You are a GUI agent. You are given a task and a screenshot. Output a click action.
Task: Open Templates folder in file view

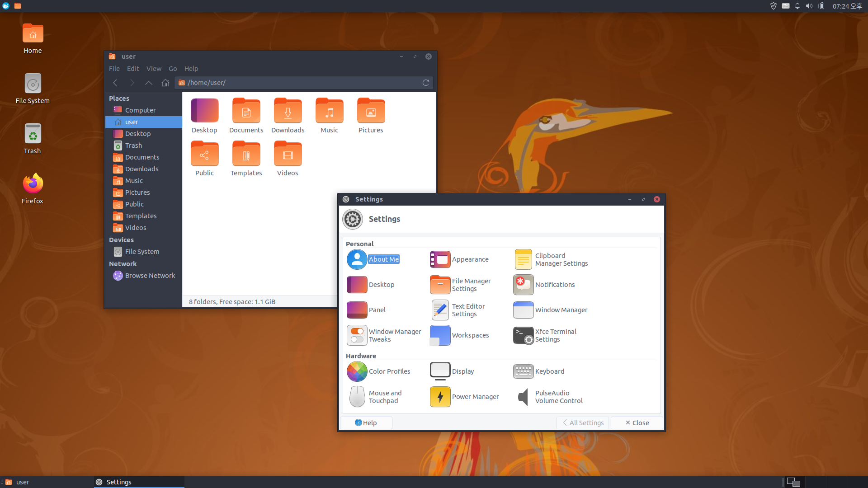pos(246,159)
